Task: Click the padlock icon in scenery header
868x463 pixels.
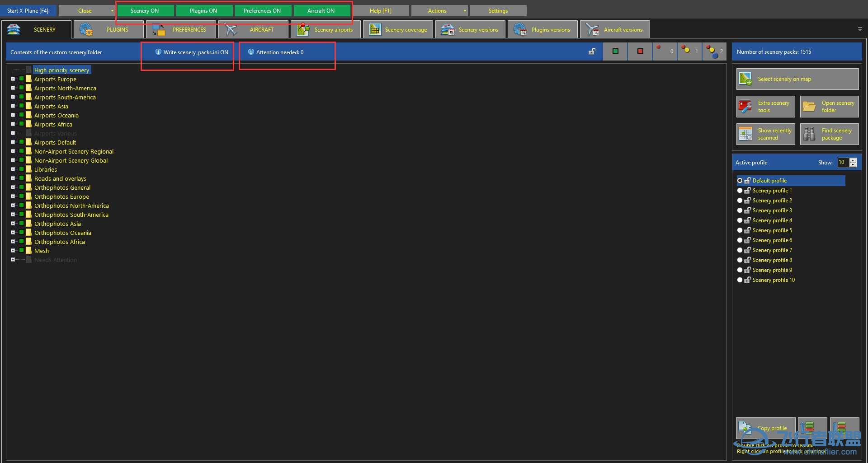Action: (x=592, y=51)
